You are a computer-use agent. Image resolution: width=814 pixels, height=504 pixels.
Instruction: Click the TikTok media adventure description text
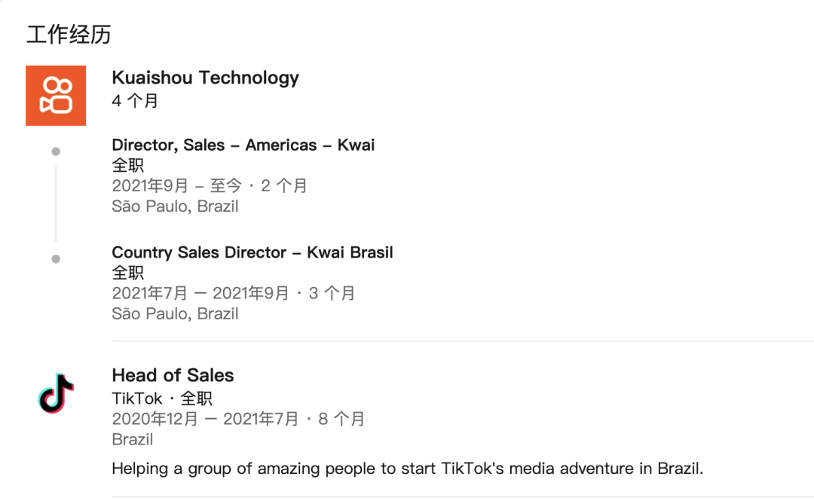(x=407, y=469)
